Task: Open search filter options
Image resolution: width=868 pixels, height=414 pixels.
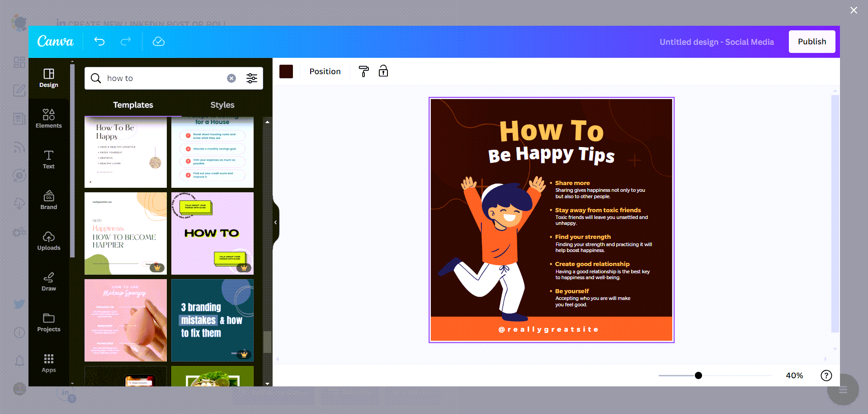Action: (x=251, y=78)
